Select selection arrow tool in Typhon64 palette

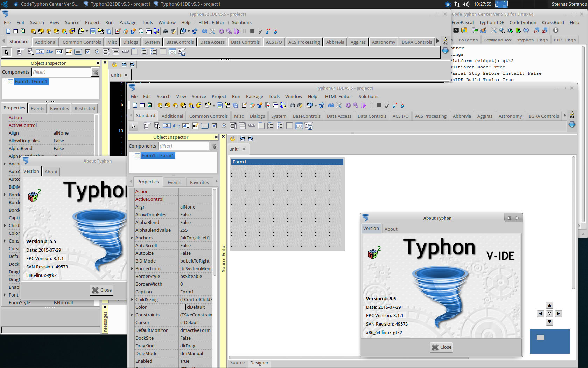point(133,126)
